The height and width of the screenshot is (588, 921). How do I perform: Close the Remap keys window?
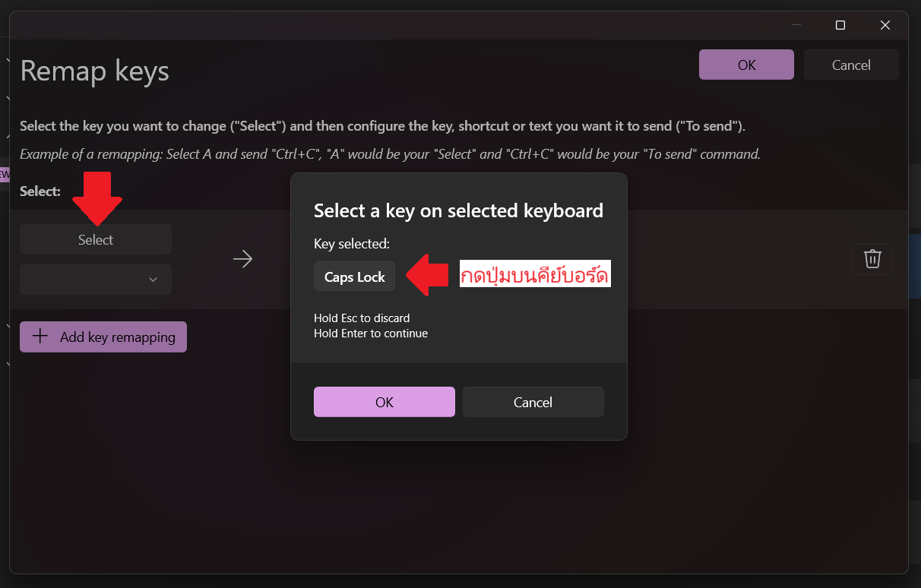tap(885, 25)
